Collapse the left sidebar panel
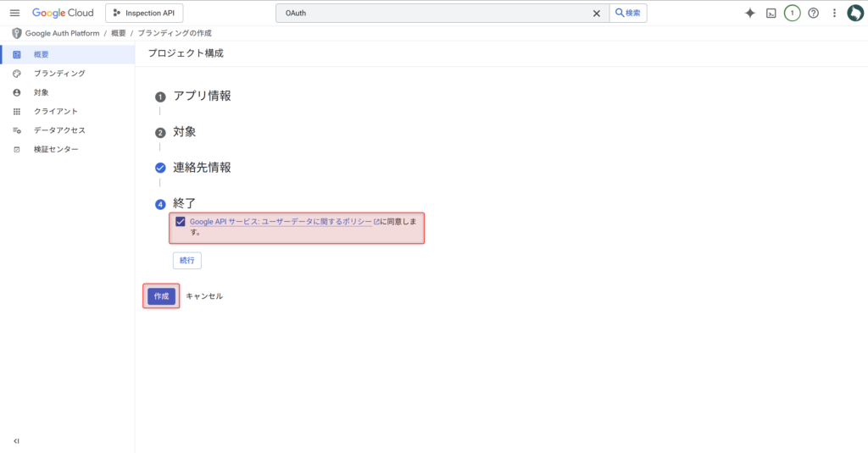Viewport: 868px width, 453px height. click(x=16, y=441)
